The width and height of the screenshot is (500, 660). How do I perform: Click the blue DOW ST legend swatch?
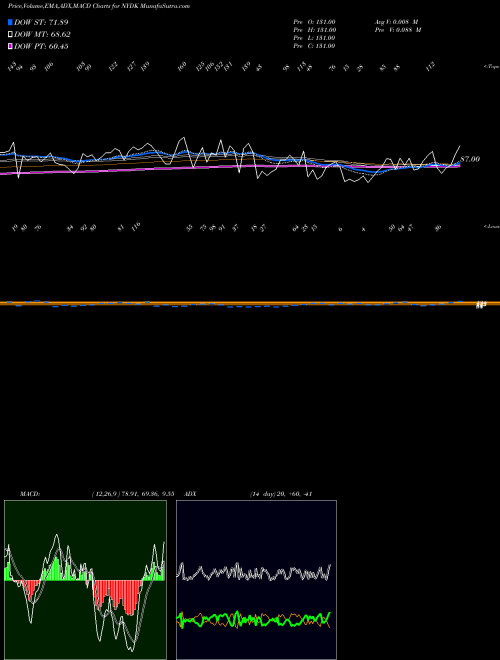11,22
